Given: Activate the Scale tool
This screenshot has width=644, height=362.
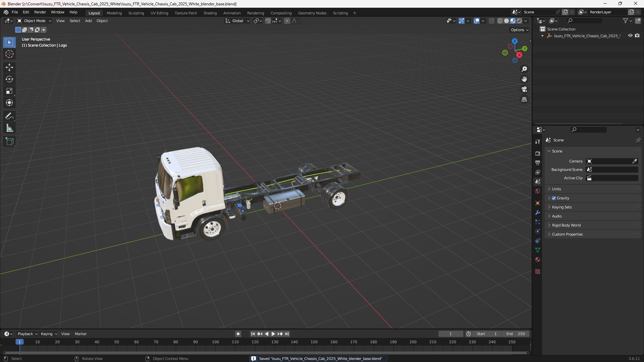Looking at the screenshot, I should click(x=9, y=91).
